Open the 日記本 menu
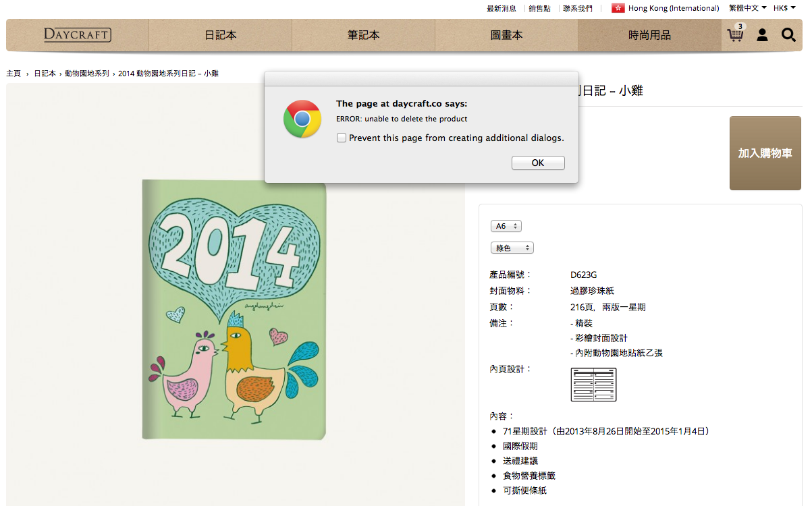Viewport: 812px width, 506px height. [221, 35]
